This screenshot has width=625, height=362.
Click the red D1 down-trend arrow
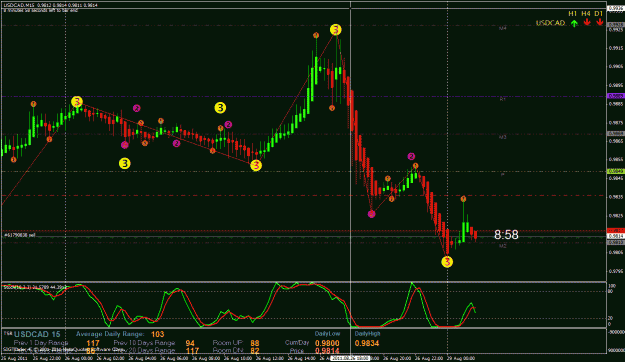[599, 22]
